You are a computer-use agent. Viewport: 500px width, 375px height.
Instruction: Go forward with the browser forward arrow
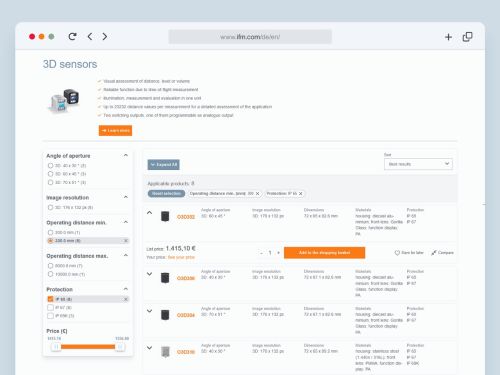[105, 36]
